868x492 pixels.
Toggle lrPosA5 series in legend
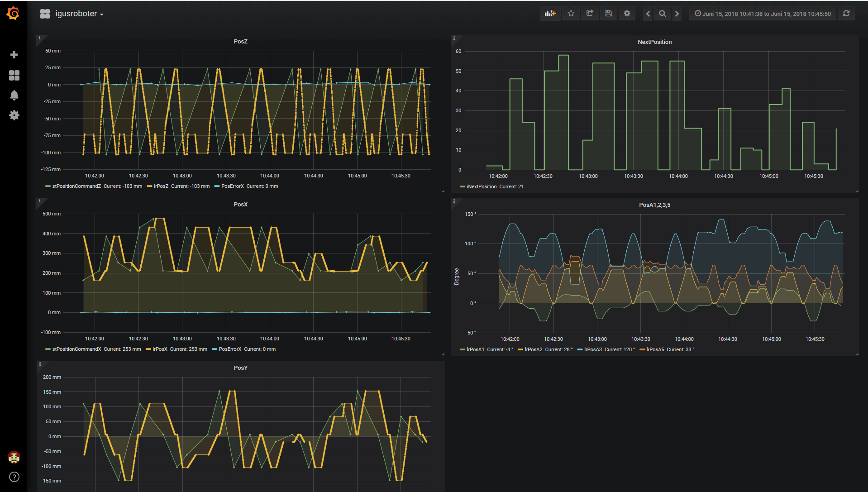(x=655, y=349)
